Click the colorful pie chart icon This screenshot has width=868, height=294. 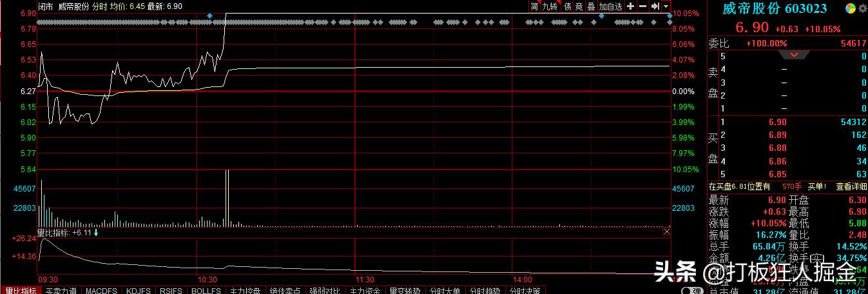(851, 8)
